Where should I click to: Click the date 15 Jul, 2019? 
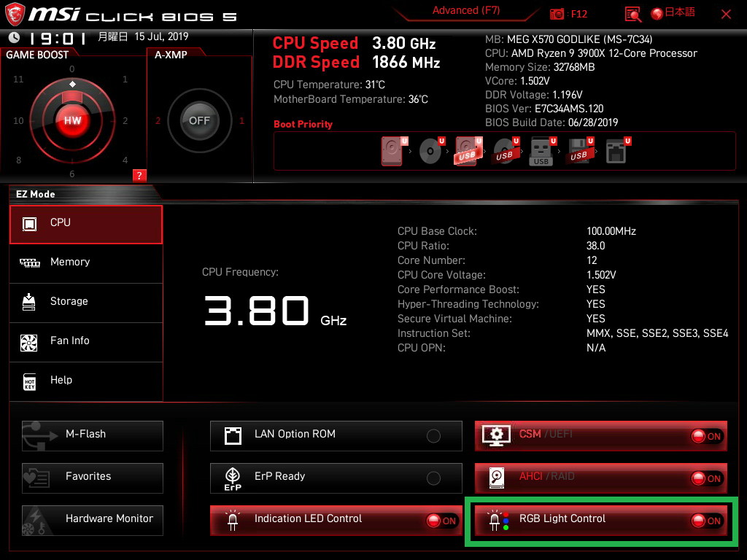[161, 36]
